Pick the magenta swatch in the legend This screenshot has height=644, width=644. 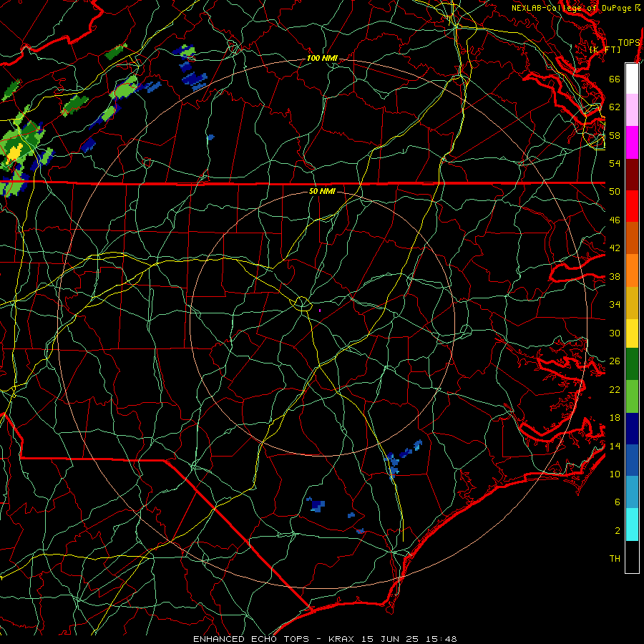pos(632,142)
